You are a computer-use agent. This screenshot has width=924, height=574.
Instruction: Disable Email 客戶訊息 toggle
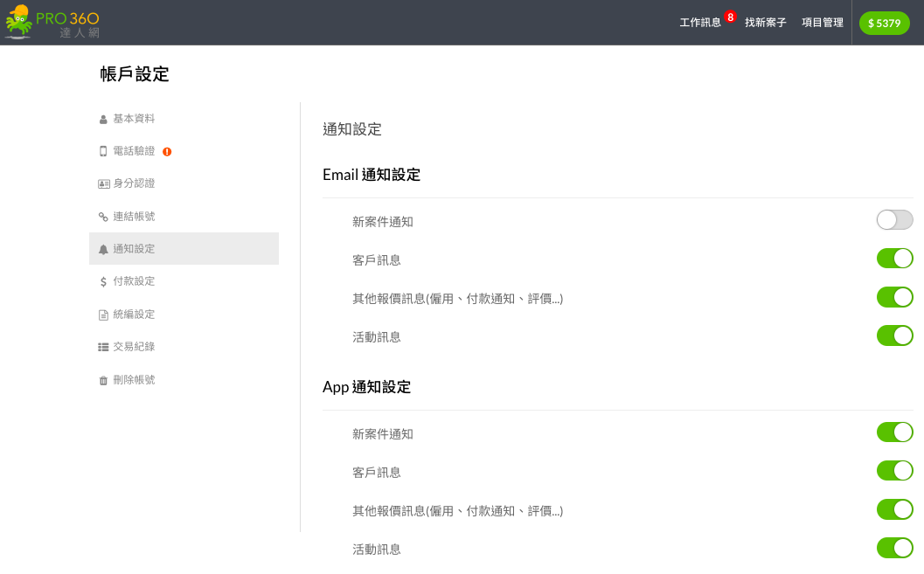[x=894, y=259]
